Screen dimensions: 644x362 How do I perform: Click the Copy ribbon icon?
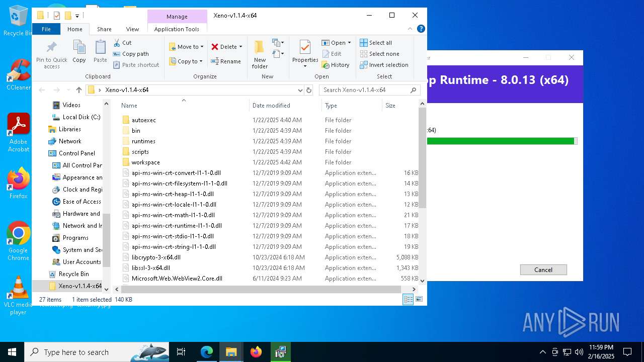tap(79, 52)
